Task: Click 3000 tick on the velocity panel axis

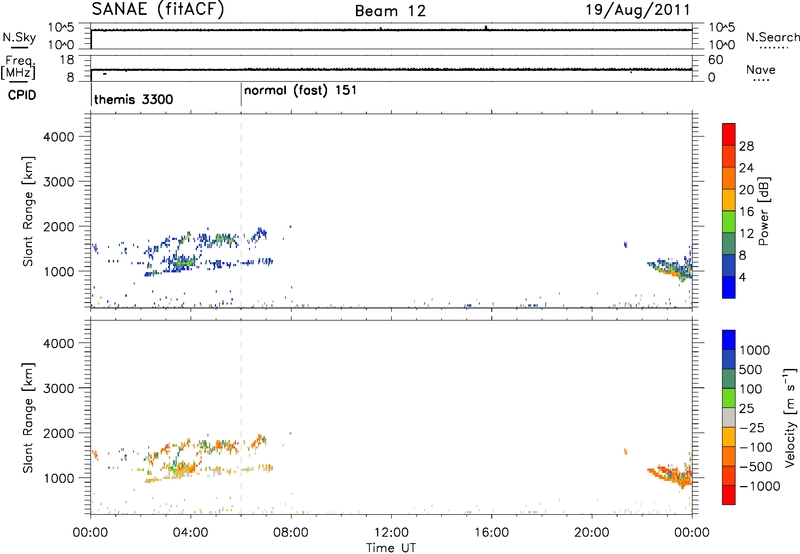Action: 59,388
